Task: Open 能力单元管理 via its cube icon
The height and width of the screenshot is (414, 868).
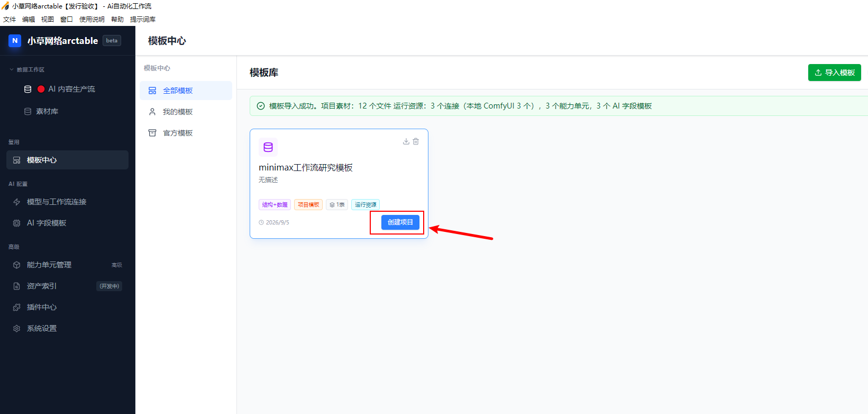Action: coord(17,265)
